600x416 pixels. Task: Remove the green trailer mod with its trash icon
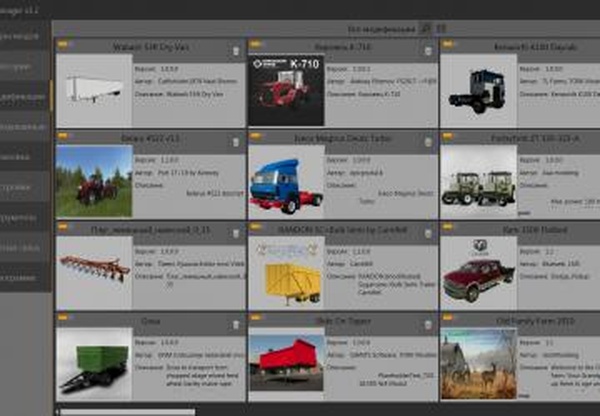tap(236, 325)
